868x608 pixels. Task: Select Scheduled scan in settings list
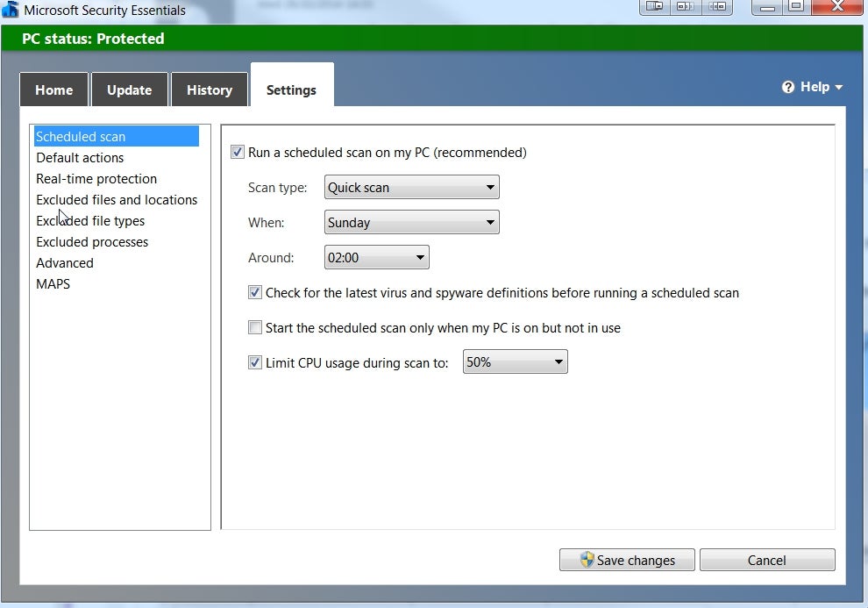pyautogui.click(x=117, y=136)
